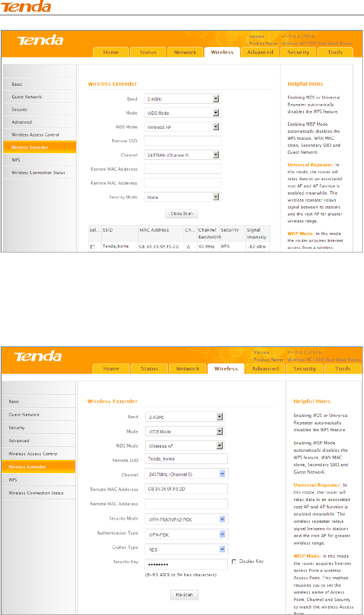The image size is (364, 615).
Task: Open the Channel dropdown in the upper screenshot
Action: (183, 155)
